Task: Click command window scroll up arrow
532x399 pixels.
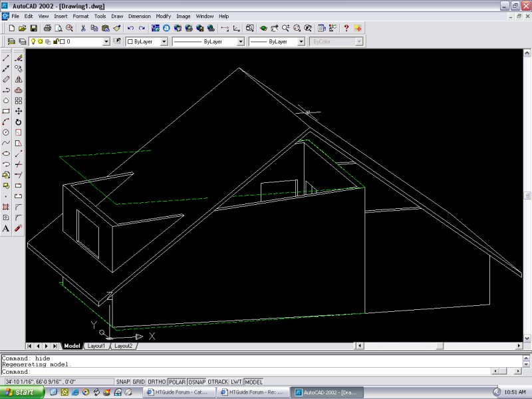Action: point(526,358)
